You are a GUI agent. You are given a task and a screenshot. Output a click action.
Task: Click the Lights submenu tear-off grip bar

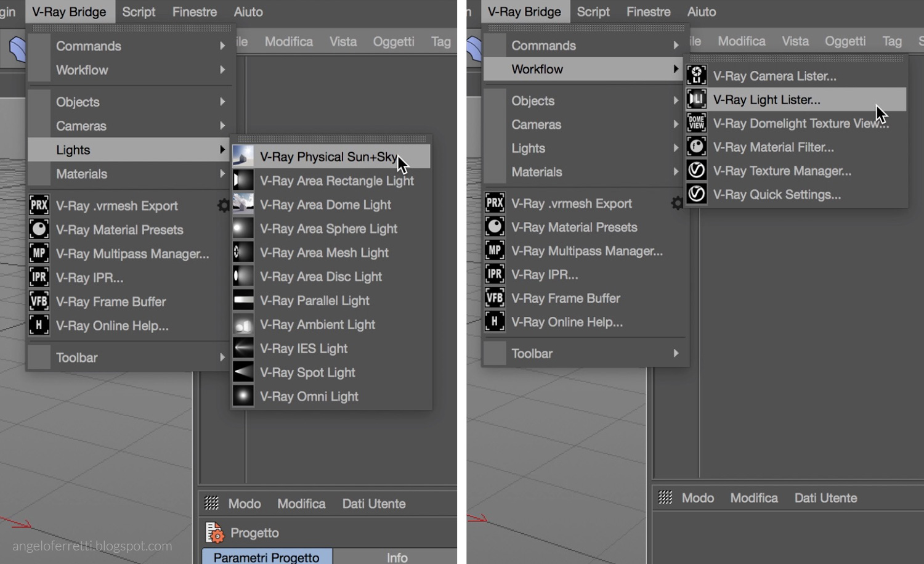coord(332,139)
